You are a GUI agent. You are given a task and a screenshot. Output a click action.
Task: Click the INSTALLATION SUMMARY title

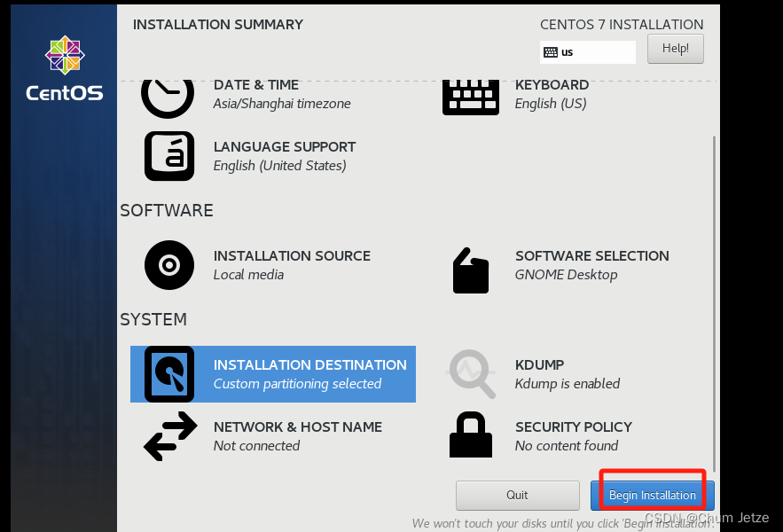(x=218, y=25)
